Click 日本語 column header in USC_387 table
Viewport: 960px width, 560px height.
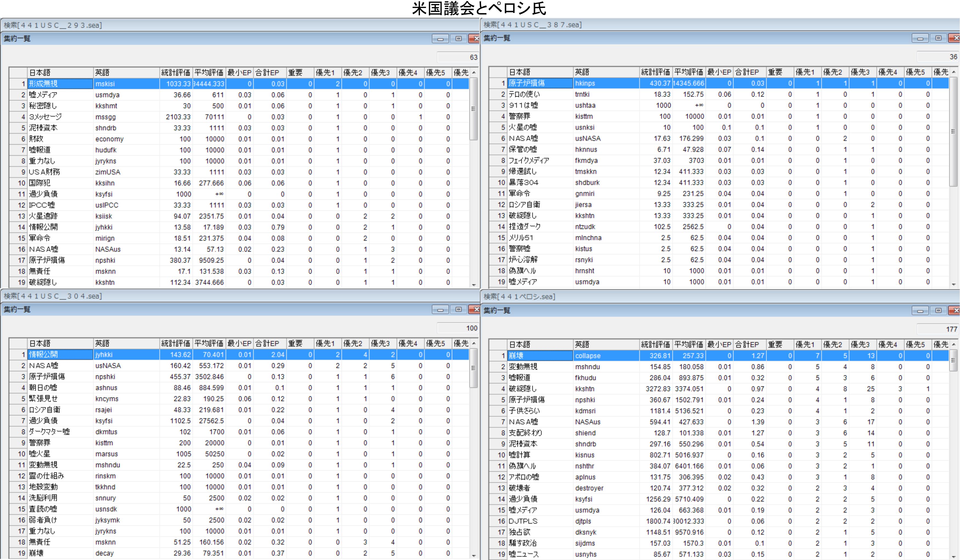click(x=540, y=72)
